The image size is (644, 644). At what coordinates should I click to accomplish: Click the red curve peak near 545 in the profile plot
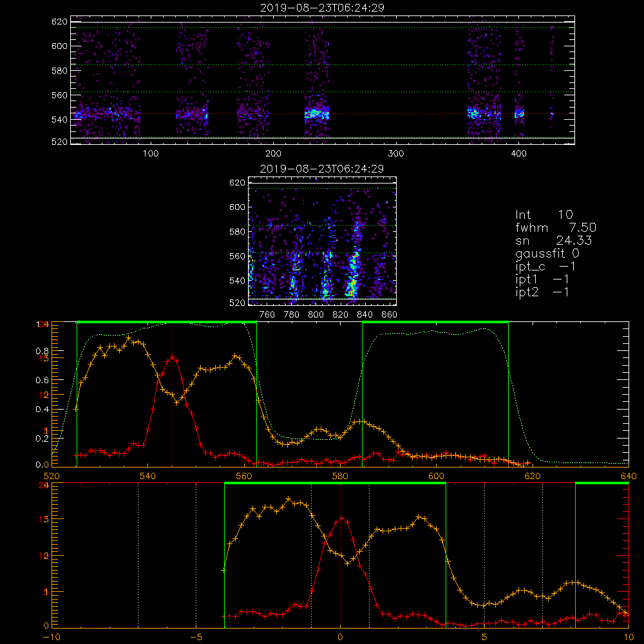coord(172,357)
